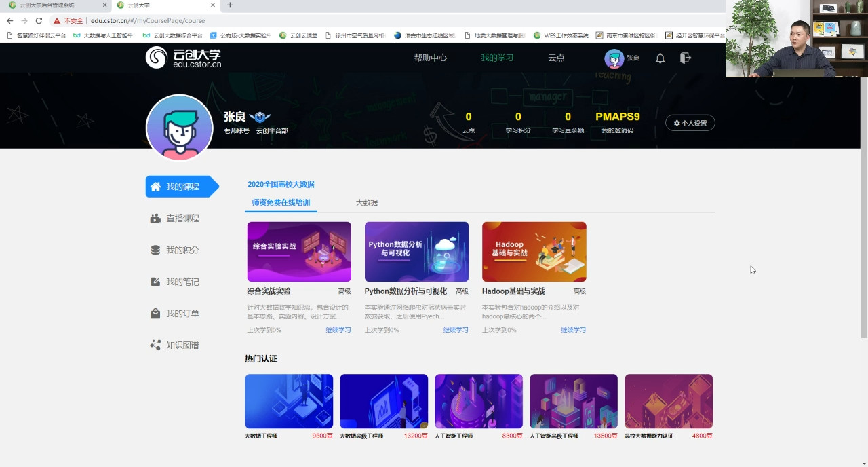Click the home icon next to 我的课程
The height and width of the screenshot is (467, 868).
[156, 186]
